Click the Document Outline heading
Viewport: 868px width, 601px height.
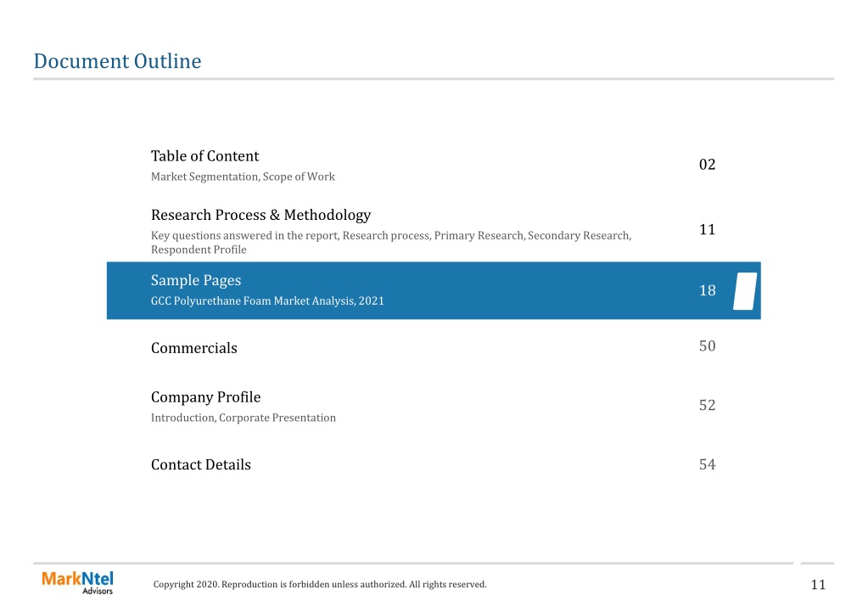[x=117, y=61]
